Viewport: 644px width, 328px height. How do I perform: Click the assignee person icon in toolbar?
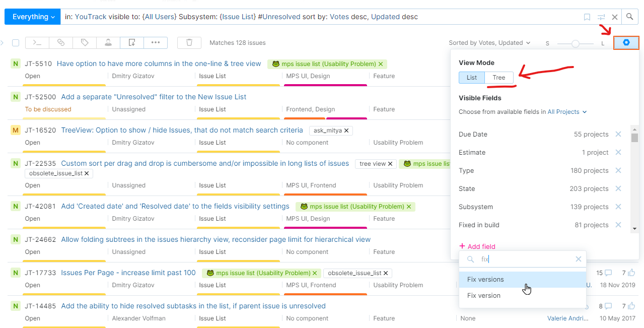tap(108, 43)
